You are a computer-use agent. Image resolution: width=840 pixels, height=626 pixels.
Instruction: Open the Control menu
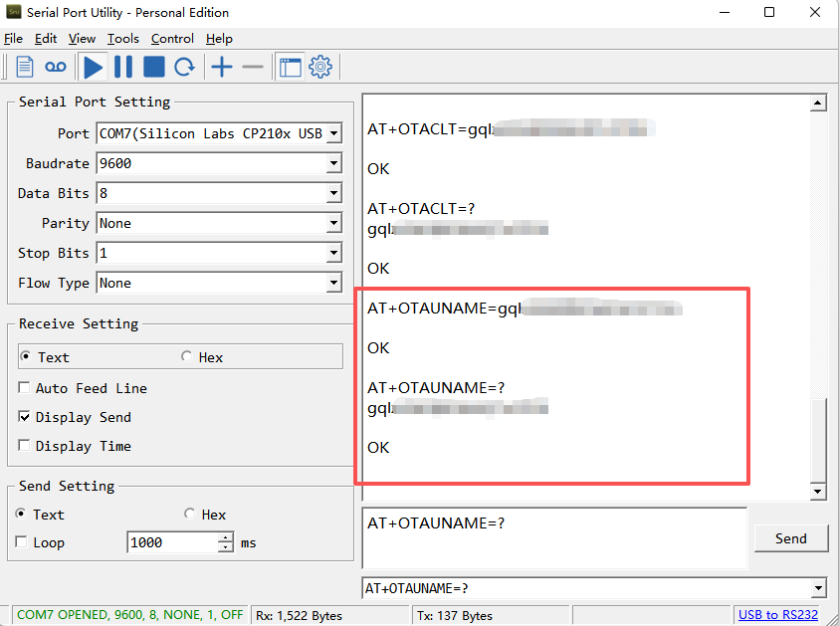tap(172, 39)
